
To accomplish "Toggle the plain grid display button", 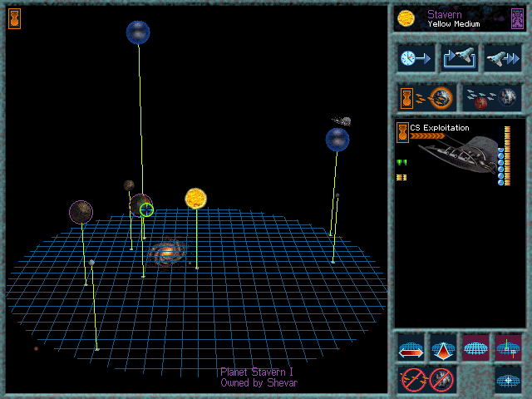I will click(475, 347).
